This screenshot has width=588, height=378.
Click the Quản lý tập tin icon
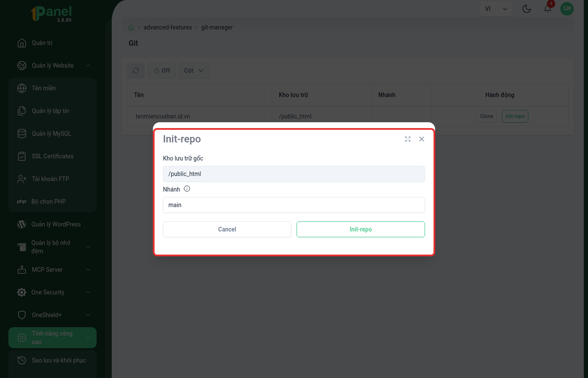click(22, 111)
